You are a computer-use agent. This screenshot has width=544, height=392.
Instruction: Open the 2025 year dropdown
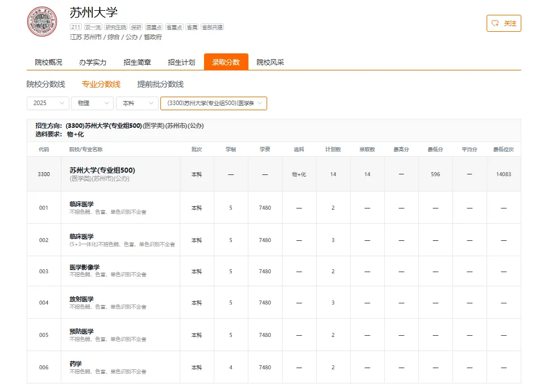[x=48, y=103]
